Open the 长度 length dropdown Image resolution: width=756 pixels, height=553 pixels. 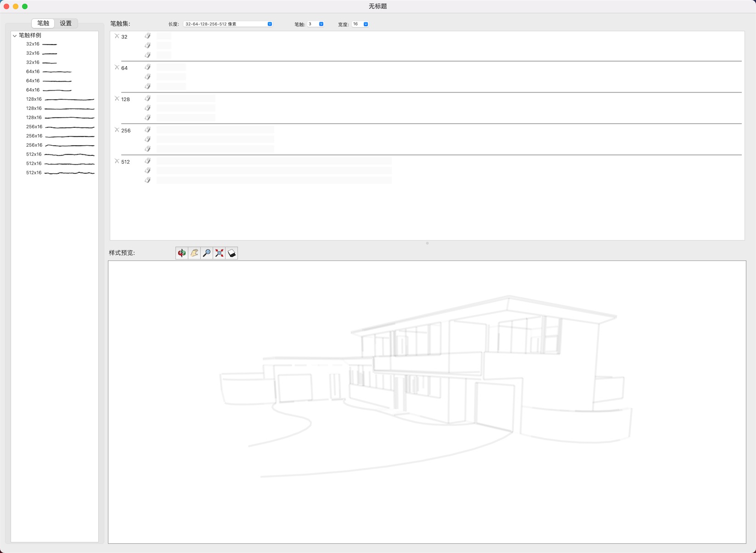[x=228, y=24]
